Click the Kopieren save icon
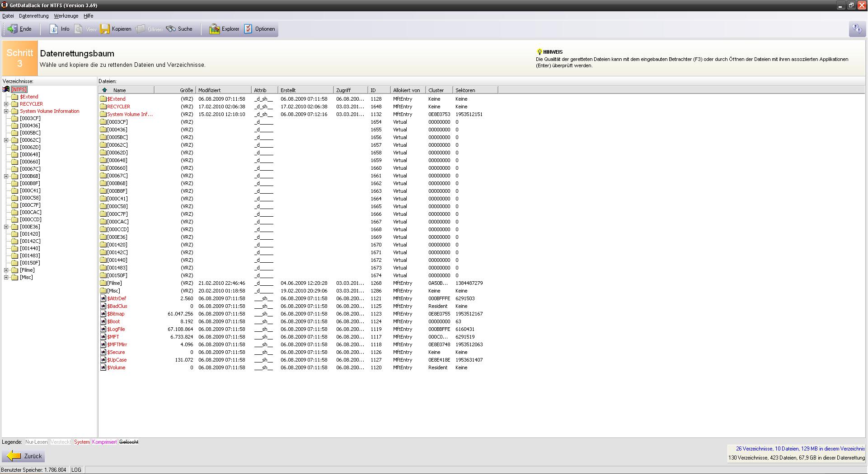Image resolution: width=868 pixels, height=474 pixels. [105, 29]
